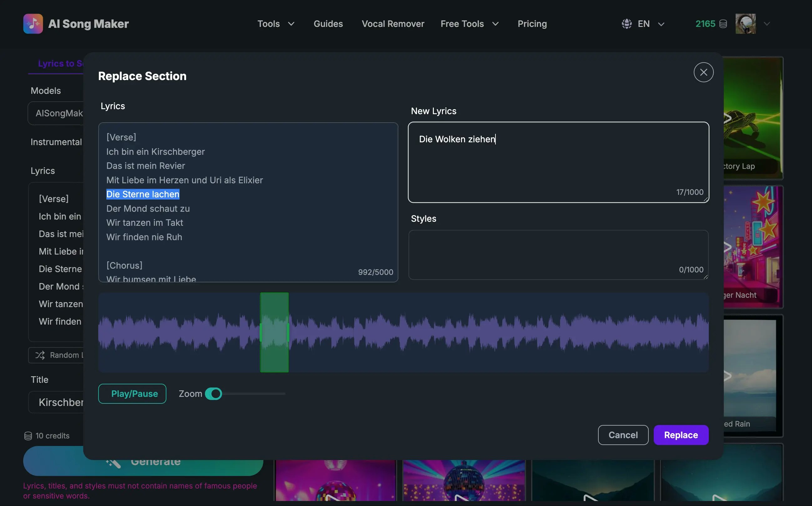Expand the account menu chevron
The image size is (812, 506).
[767, 24]
